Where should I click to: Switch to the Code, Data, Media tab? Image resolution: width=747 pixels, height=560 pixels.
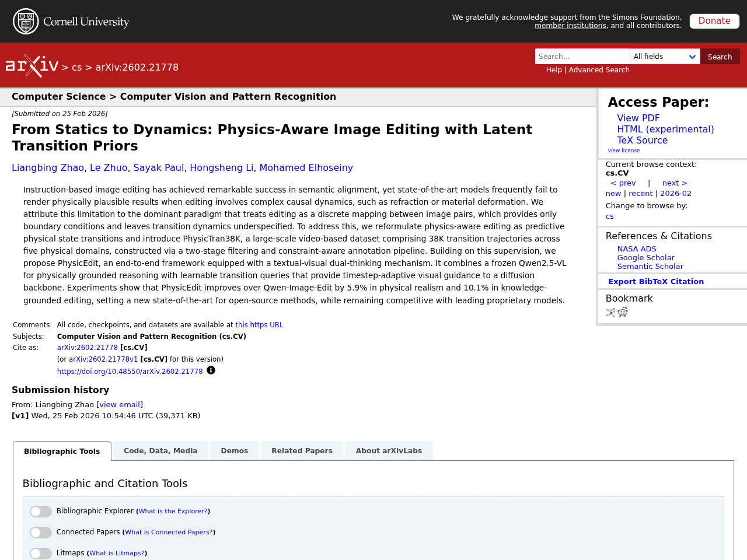point(159,450)
